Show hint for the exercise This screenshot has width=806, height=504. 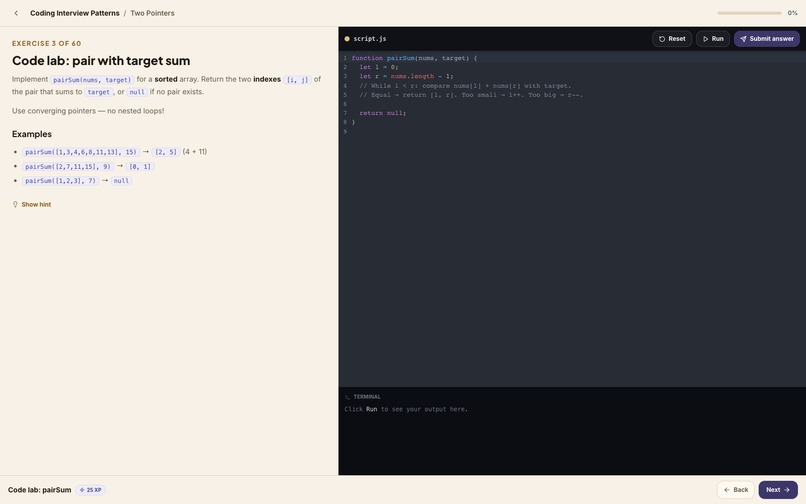pyautogui.click(x=36, y=205)
